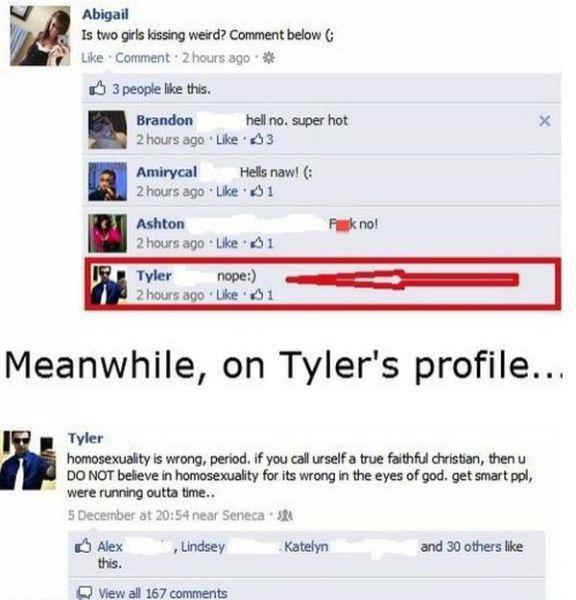The image size is (576, 600).
Task: Click Abigail's profile picture thumbnail
Action: coord(40,36)
